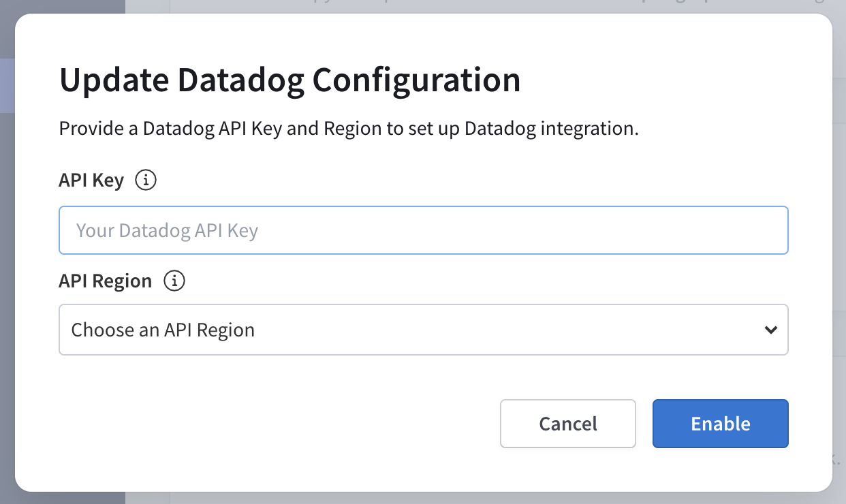Click the circled-i next to API Region label

pyautogui.click(x=174, y=280)
